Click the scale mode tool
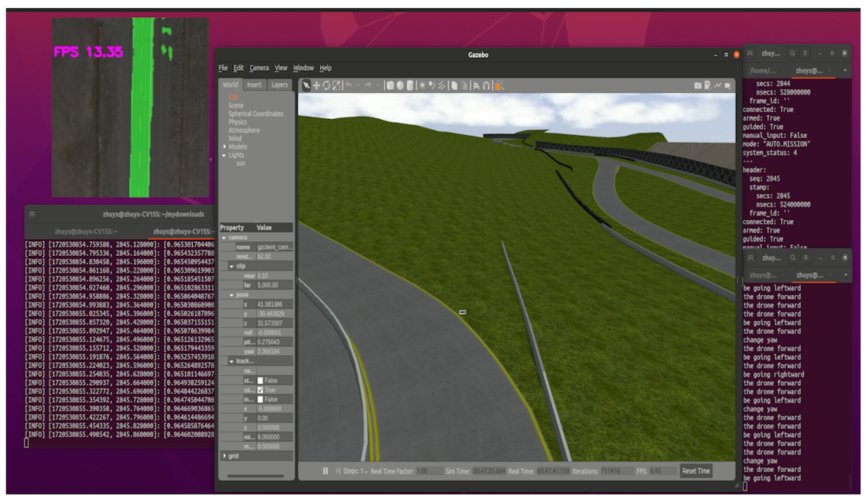 pos(336,86)
